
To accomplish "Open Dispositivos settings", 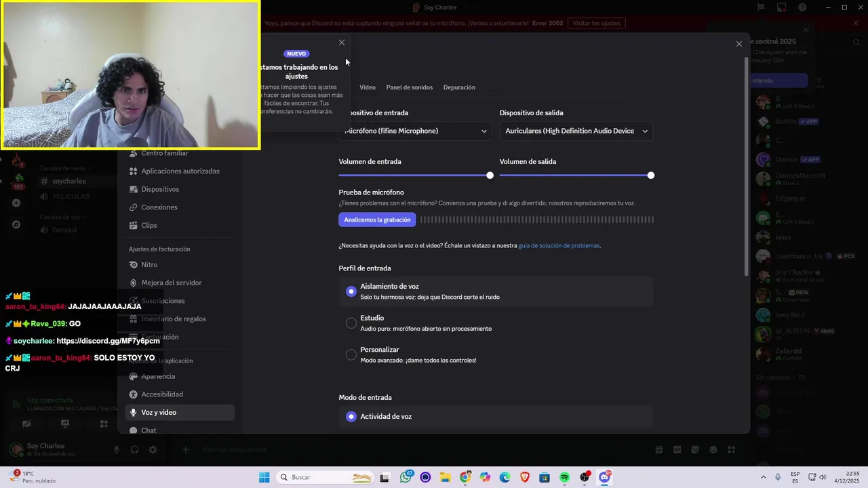I will tap(180, 189).
